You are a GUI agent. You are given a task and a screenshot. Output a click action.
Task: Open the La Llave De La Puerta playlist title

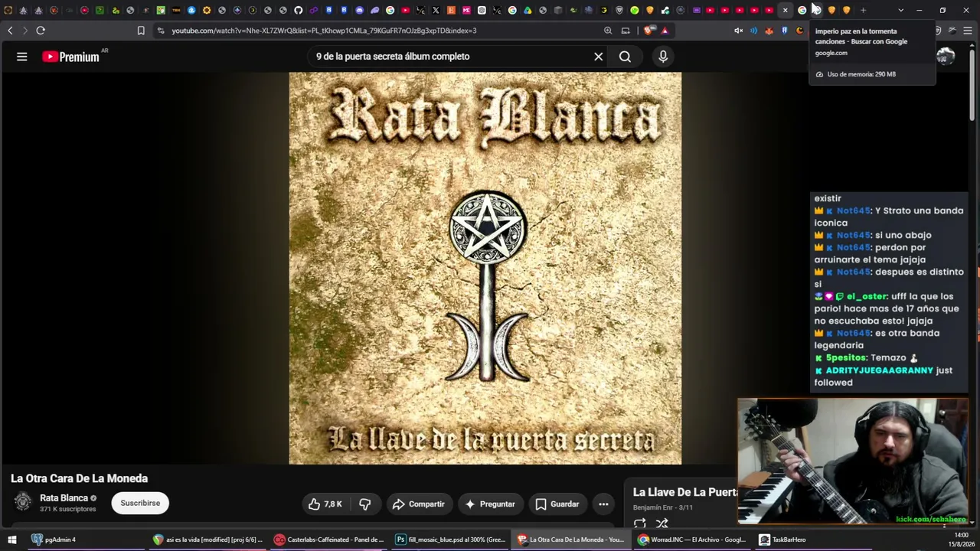pos(685,492)
